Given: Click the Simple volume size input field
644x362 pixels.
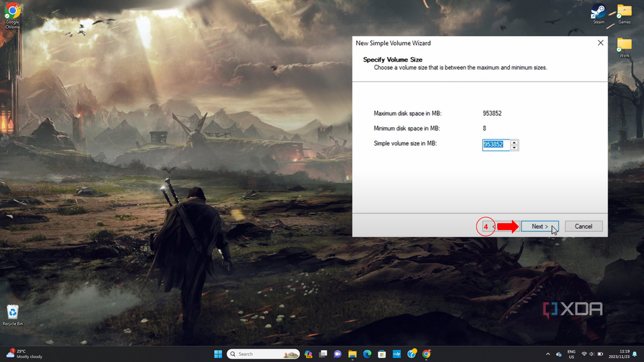Looking at the screenshot, I should point(496,145).
